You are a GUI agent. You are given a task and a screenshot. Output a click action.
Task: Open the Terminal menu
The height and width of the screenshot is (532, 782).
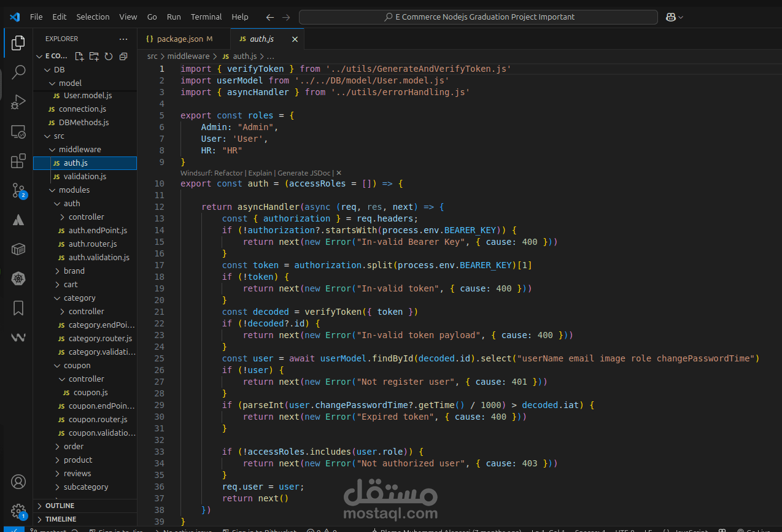[206, 17]
